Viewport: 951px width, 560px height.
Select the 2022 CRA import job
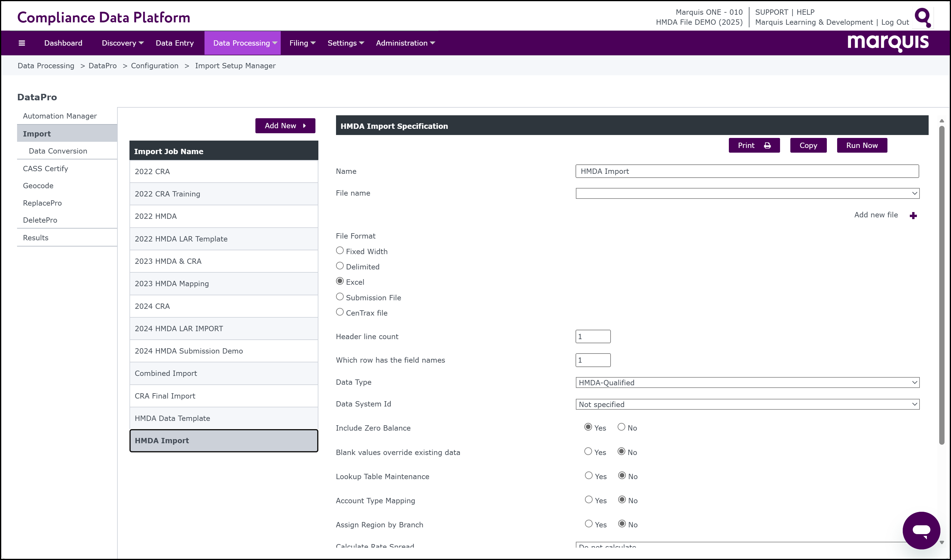coord(224,172)
